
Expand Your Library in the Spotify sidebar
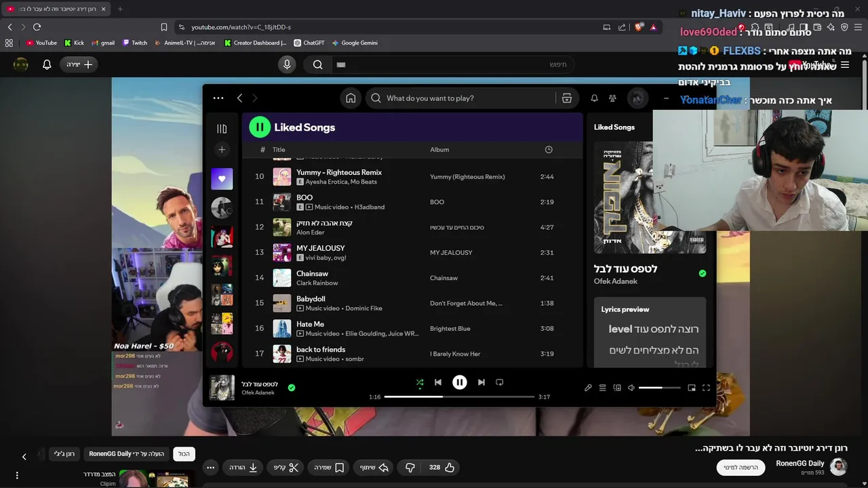coord(222,129)
